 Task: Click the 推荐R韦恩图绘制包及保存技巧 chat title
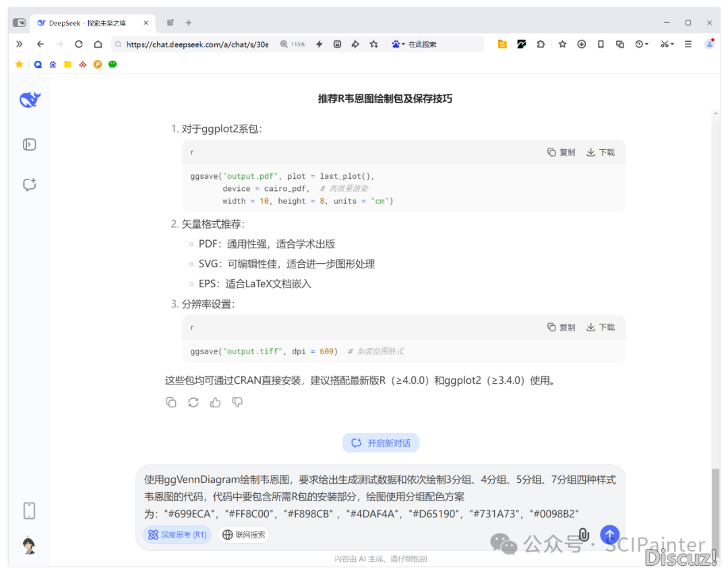[x=385, y=98]
